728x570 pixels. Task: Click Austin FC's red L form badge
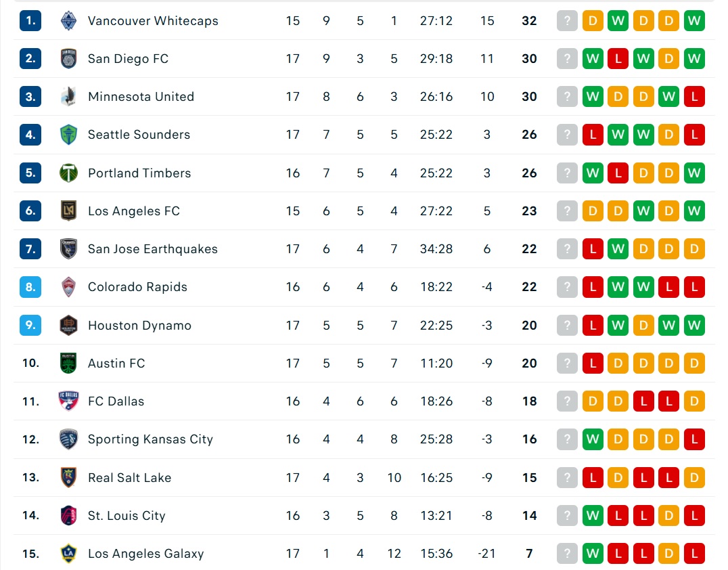593,364
